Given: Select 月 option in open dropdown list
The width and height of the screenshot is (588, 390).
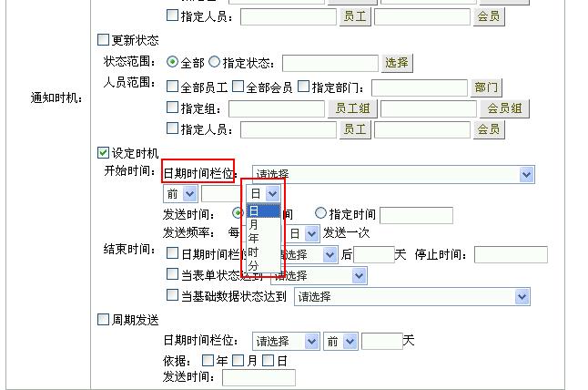Looking at the screenshot, I should point(254,224).
